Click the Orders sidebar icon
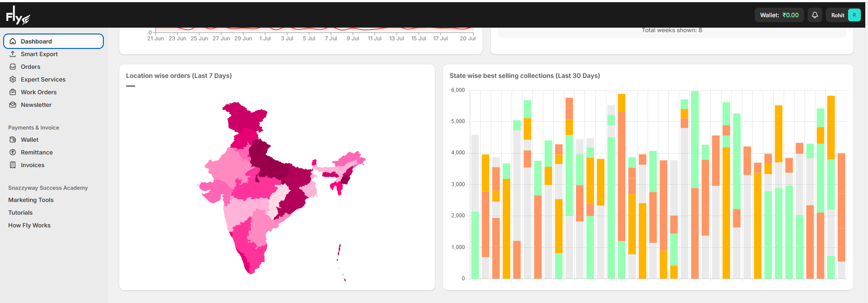This screenshot has width=868, height=303. 13,67
